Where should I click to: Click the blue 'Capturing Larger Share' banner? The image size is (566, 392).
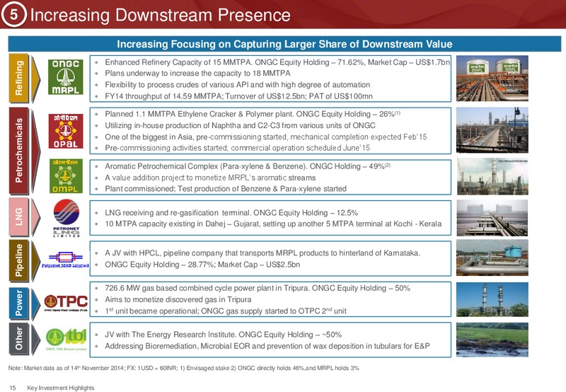click(284, 44)
